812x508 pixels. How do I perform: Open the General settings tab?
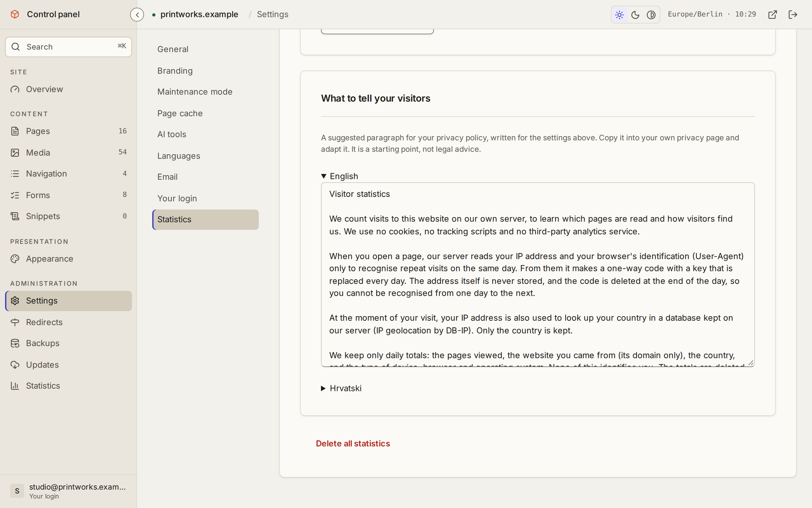click(206, 49)
